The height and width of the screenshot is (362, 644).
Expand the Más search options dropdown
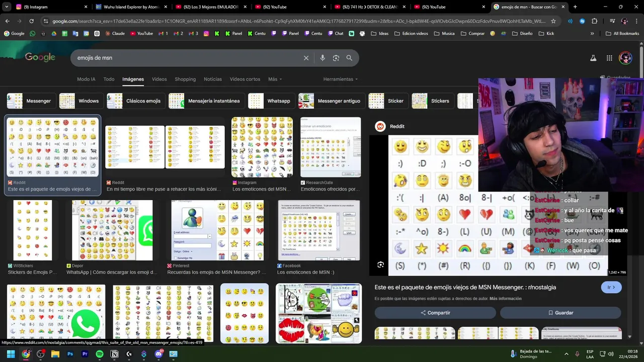coord(275,79)
